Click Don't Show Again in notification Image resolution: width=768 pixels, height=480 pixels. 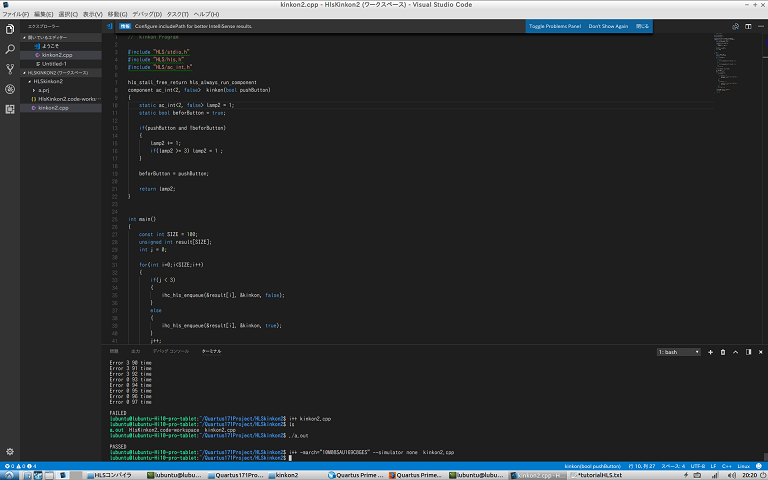click(x=608, y=26)
